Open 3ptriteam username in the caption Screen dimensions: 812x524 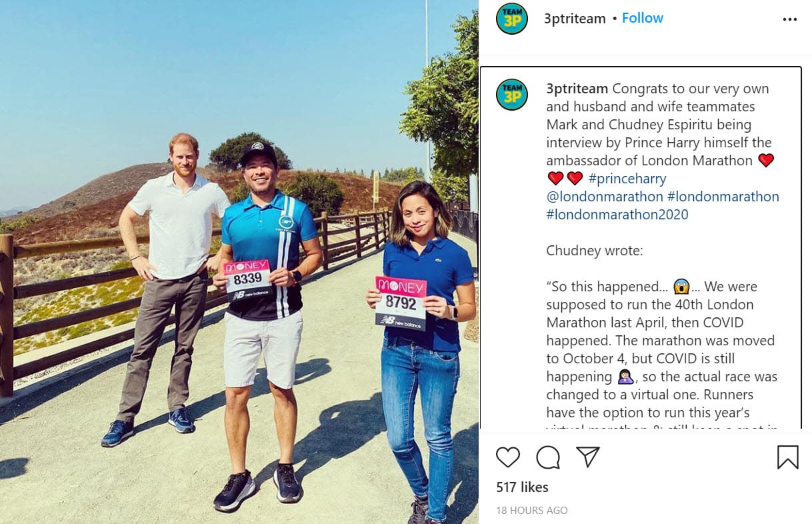(x=577, y=89)
